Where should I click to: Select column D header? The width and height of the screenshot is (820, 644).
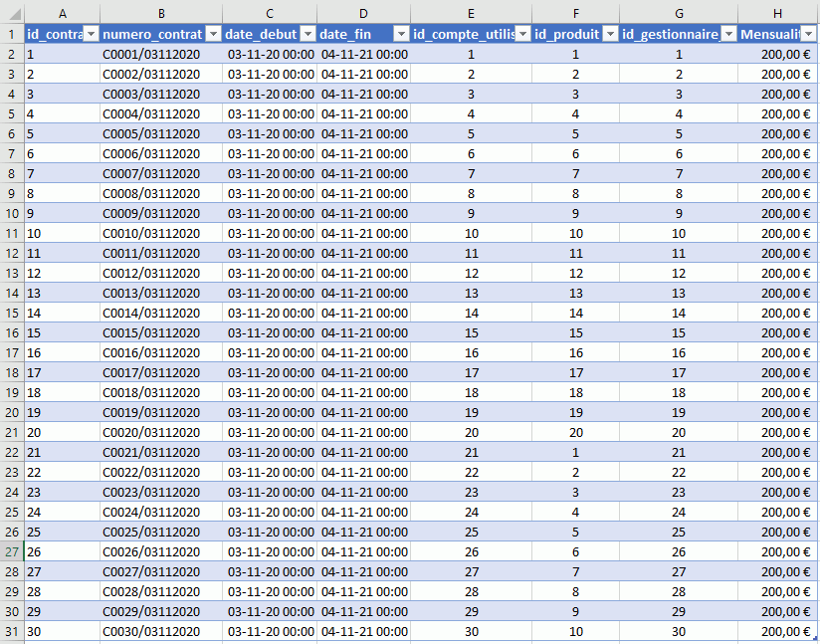point(363,14)
